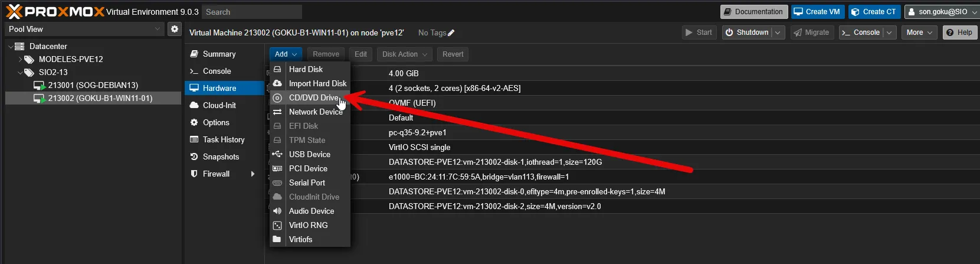Click the Search input field
Image resolution: width=980 pixels, height=264 pixels.
(x=252, y=12)
